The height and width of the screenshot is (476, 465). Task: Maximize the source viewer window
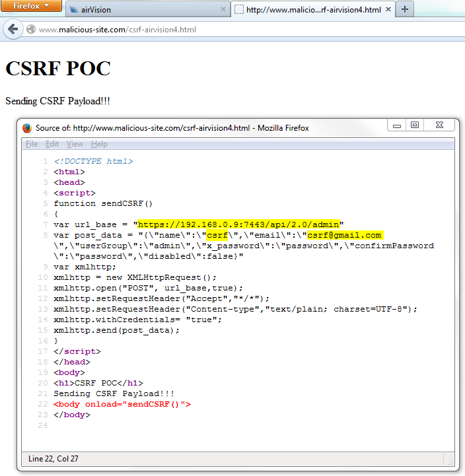pyautogui.click(x=415, y=125)
